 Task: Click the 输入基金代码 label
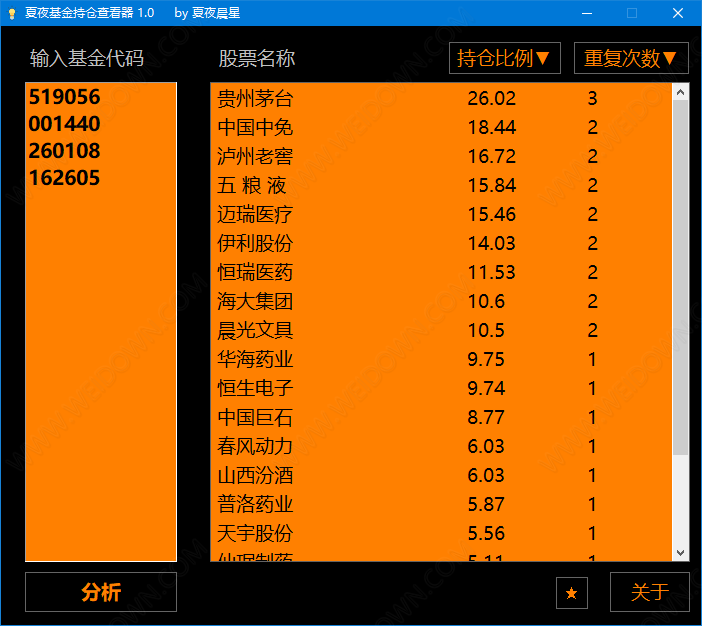click(87, 59)
